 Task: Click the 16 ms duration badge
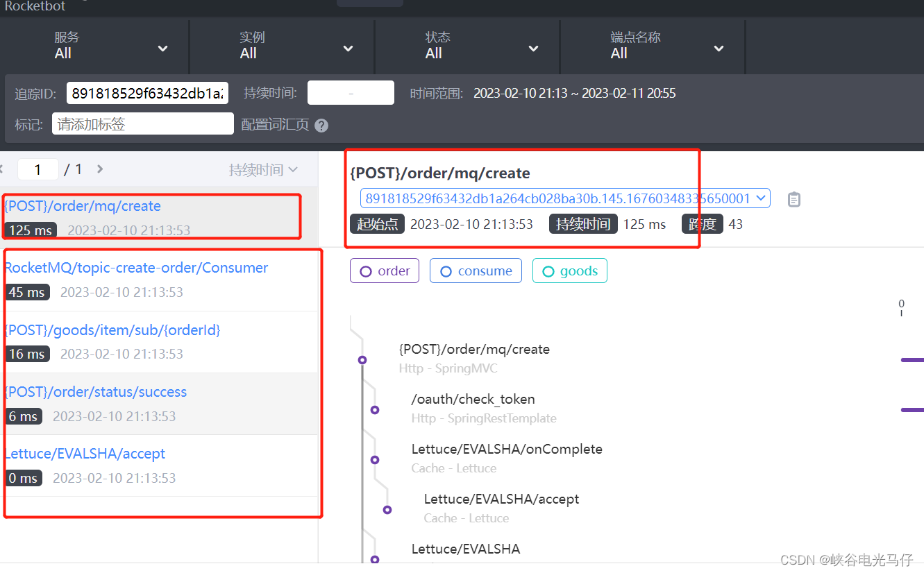26,354
